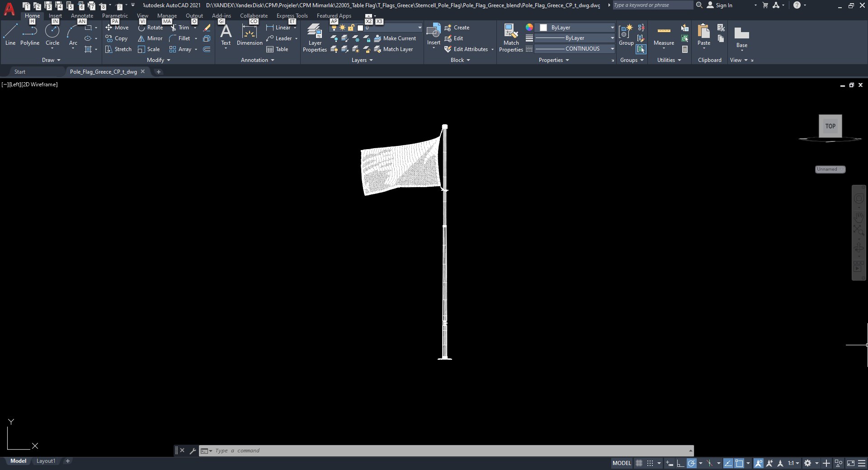The image size is (868, 470).
Task: Click the Match Layer button
Action: click(393, 49)
